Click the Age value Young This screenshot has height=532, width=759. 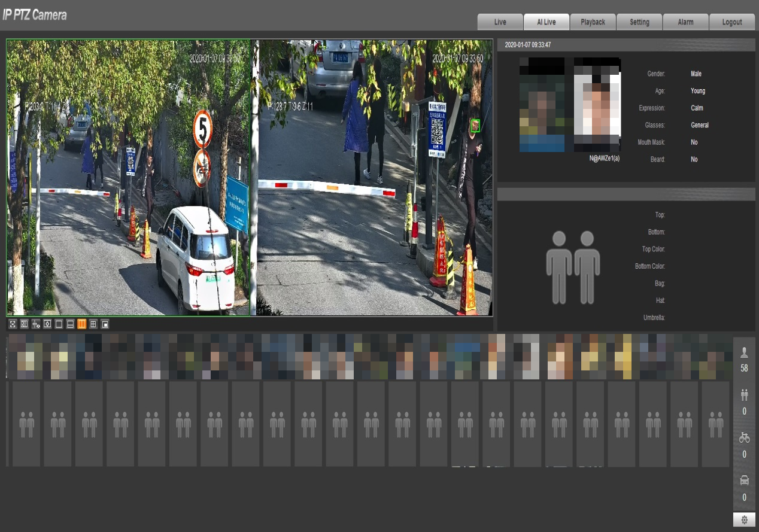[698, 91]
